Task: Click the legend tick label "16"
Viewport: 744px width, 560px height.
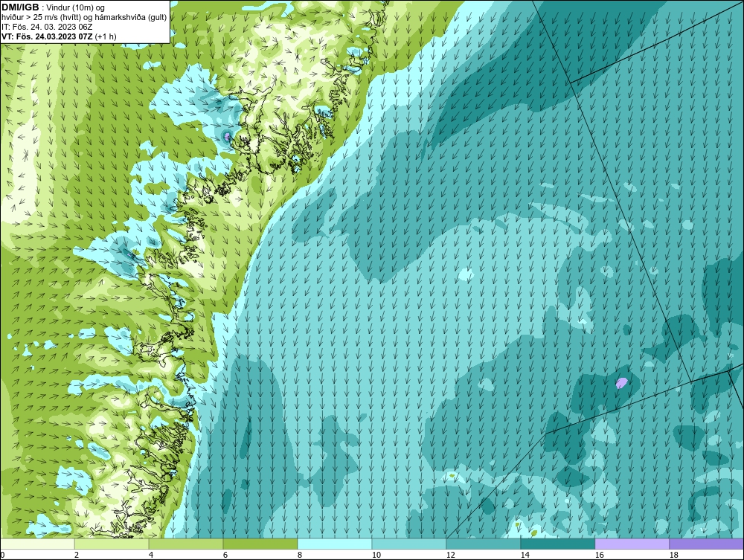Action: point(599,555)
